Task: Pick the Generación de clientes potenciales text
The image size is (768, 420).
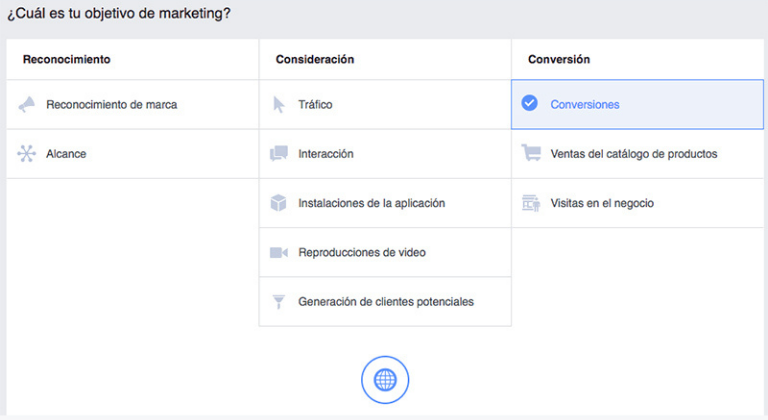Action: 386,301
